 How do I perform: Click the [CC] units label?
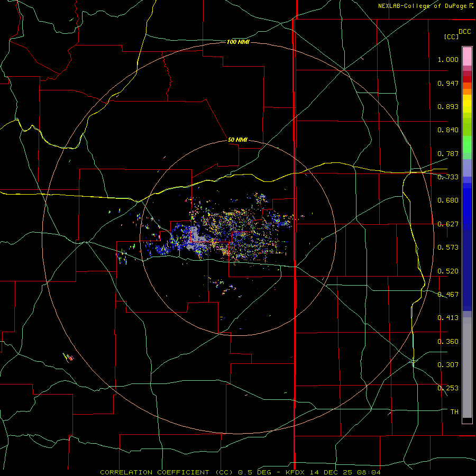click(452, 36)
